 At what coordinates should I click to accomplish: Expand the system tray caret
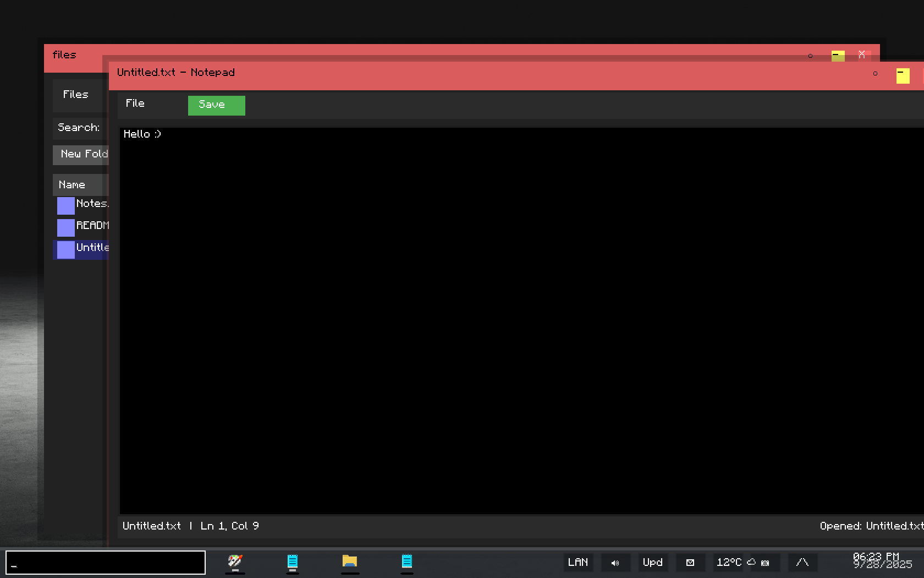point(802,563)
